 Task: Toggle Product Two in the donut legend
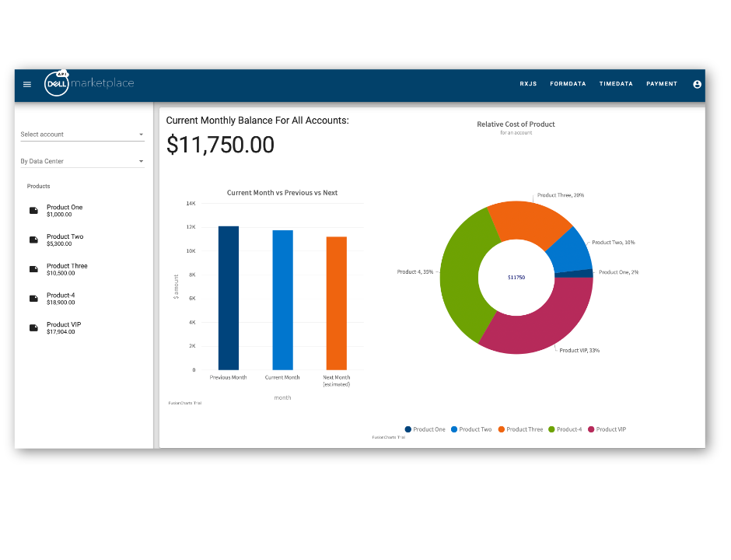pyautogui.click(x=471, y=429)
